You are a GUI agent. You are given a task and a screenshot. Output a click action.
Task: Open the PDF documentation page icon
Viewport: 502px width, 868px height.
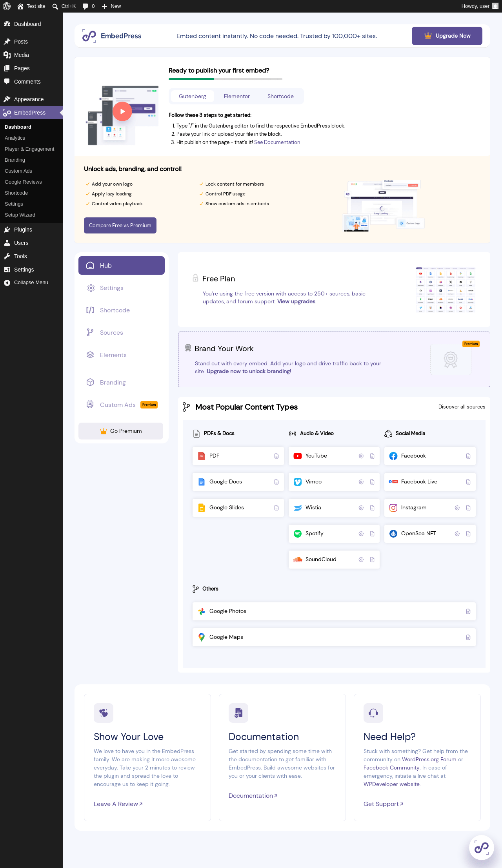point(276,456)
